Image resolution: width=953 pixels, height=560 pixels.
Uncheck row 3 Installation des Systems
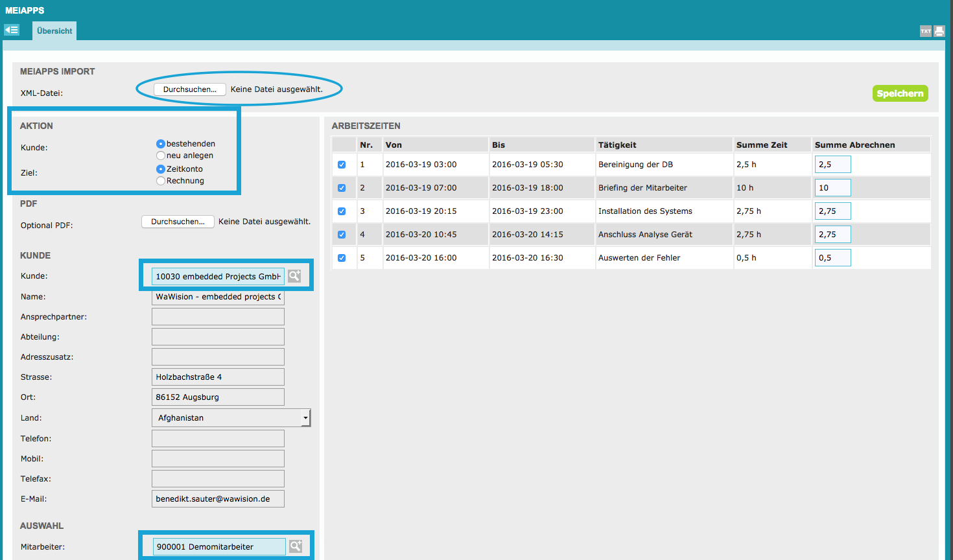coord(342,211)
